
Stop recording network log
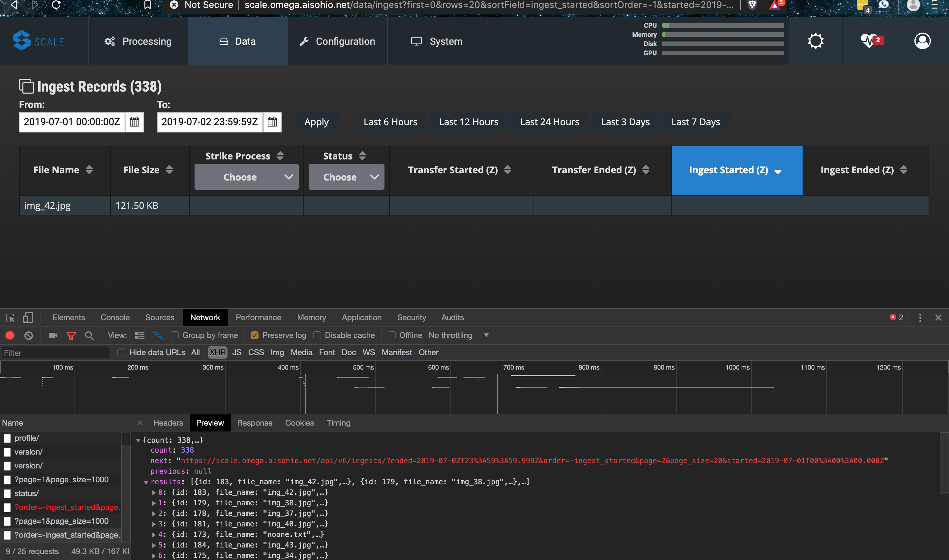pyautogui.click(x=10, y=335)
